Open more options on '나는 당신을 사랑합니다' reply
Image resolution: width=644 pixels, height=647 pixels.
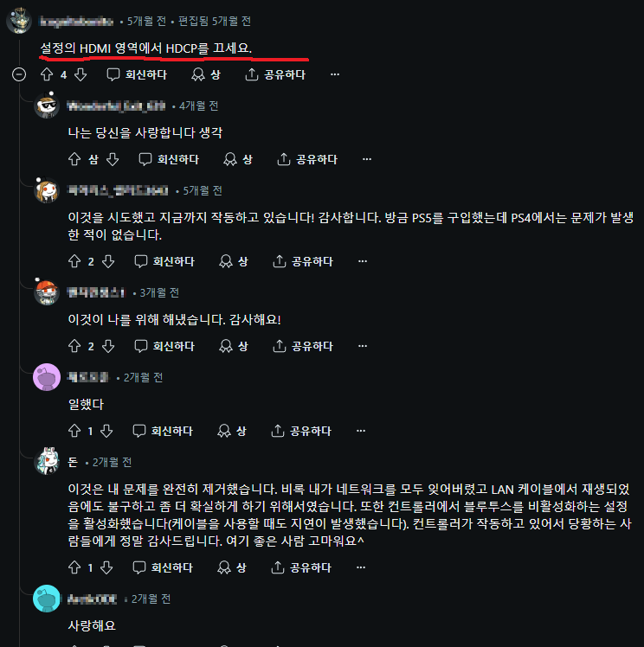coord(367,159)
